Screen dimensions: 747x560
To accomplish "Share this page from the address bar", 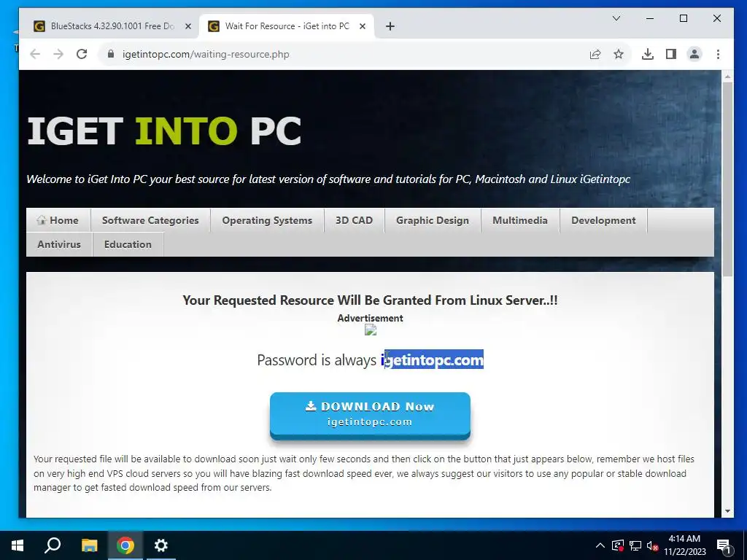I will 595,54.
